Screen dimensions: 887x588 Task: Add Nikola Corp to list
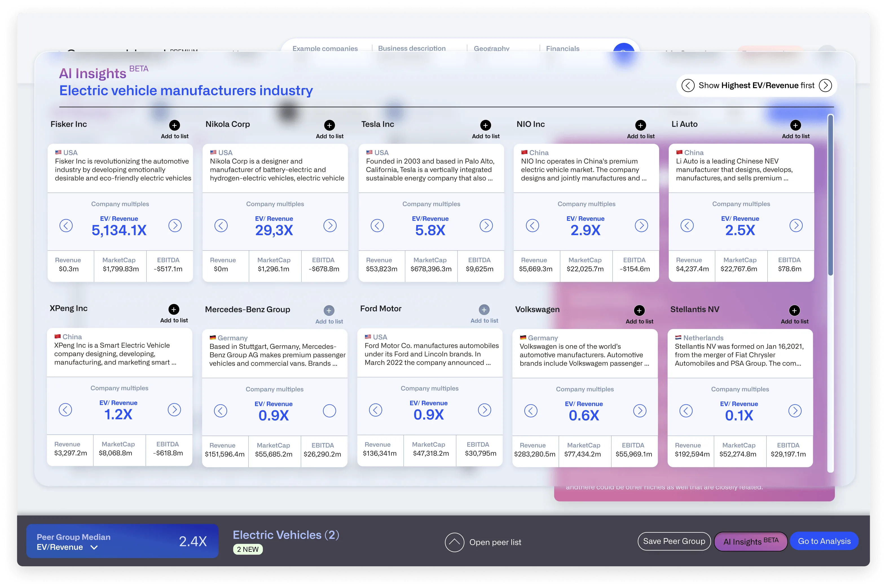click(329, 125)
